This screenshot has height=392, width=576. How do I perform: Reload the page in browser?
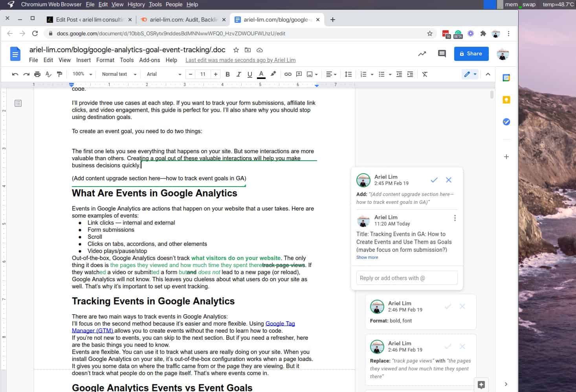35,33
